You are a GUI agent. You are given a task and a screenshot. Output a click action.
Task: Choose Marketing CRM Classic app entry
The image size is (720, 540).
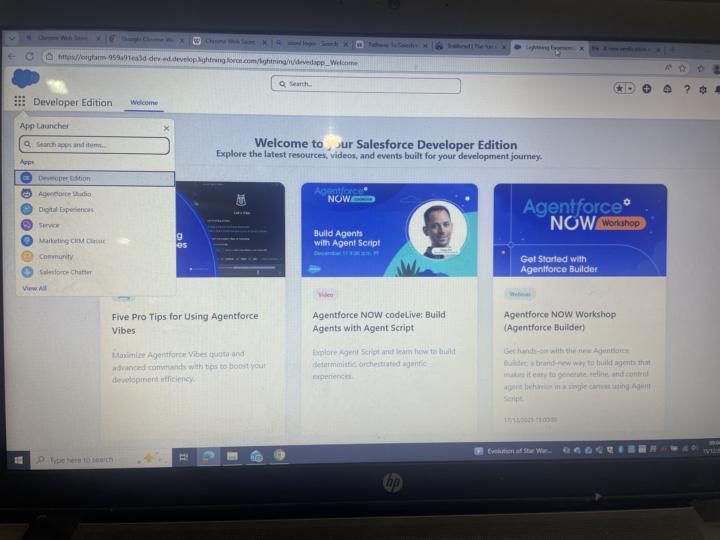[72, 241]
